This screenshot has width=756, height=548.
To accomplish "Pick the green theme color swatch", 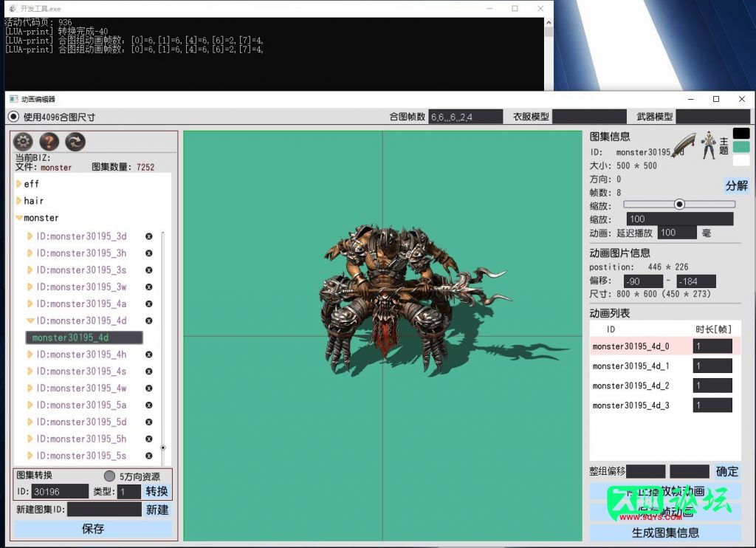I will 741,147.
